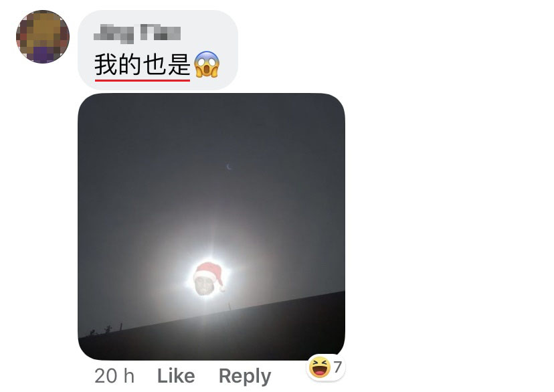Click the small silhouetted figures on rooftop
The width and height of the screenshot is (554, 392).
tap(100, 331)
